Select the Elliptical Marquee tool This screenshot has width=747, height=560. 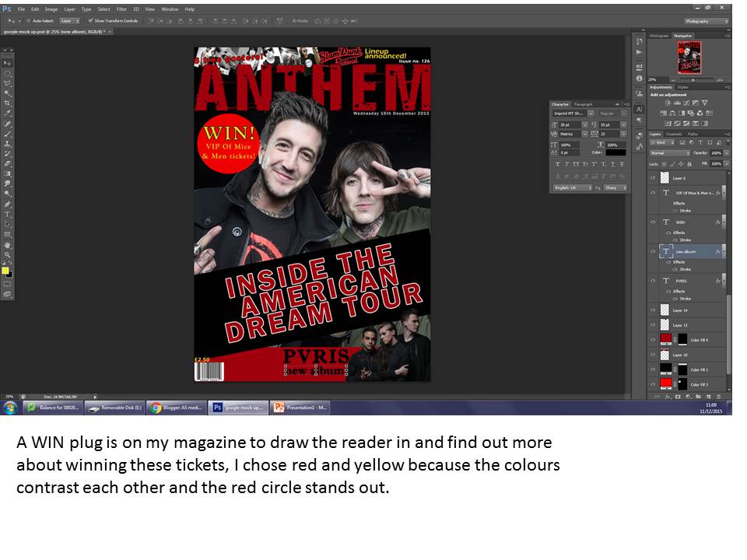tap(7, 73)
